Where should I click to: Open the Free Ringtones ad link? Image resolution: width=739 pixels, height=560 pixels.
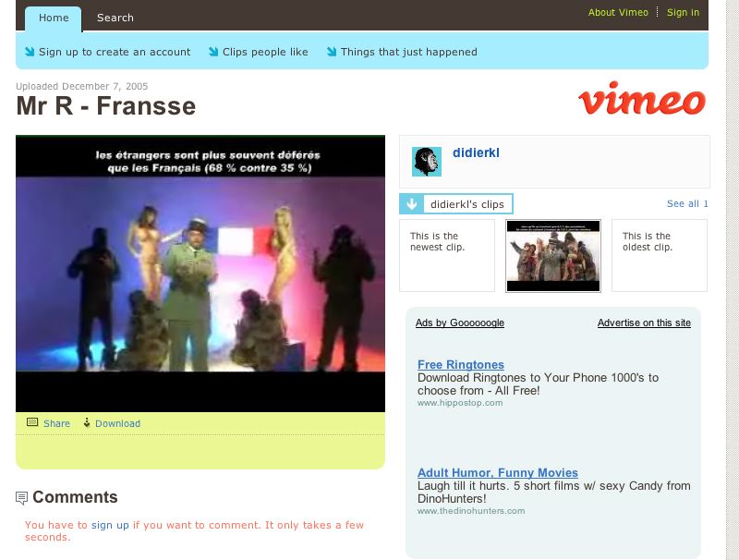click(x=460, y=364)
